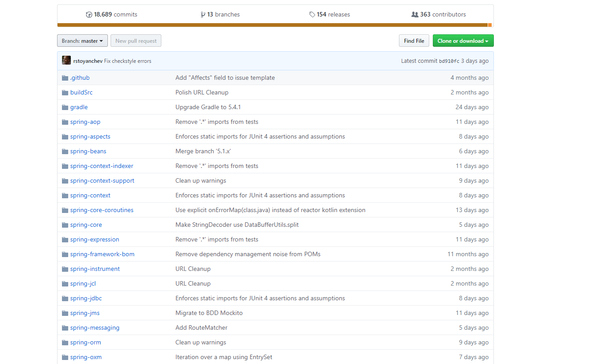Open the spring-instrument folder link
This screenshot has height=364, width=612.
pyautogui.click(x=95, y=269)
